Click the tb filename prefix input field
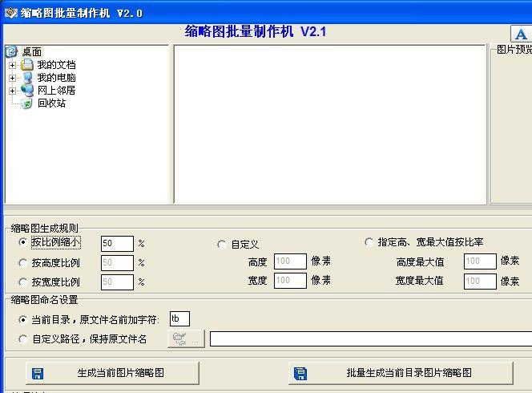 pyautogui.click(x=179, y=319)
